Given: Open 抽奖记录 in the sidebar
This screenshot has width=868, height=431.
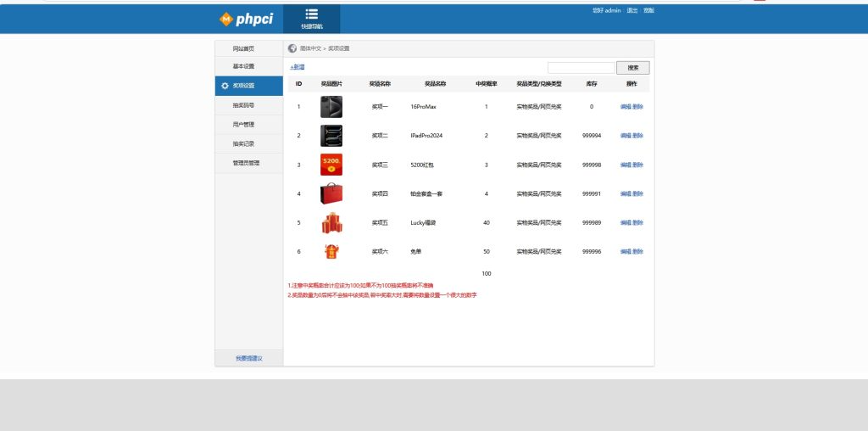Looking at the screenshot, I should [243, 143].
